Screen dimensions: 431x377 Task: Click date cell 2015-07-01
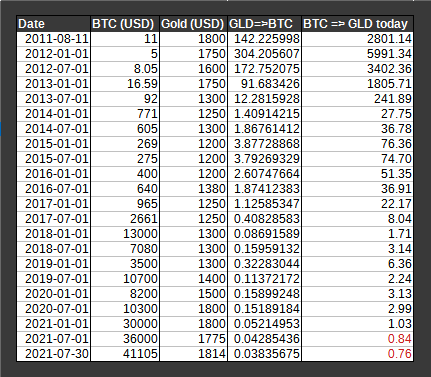coord(53,159)
